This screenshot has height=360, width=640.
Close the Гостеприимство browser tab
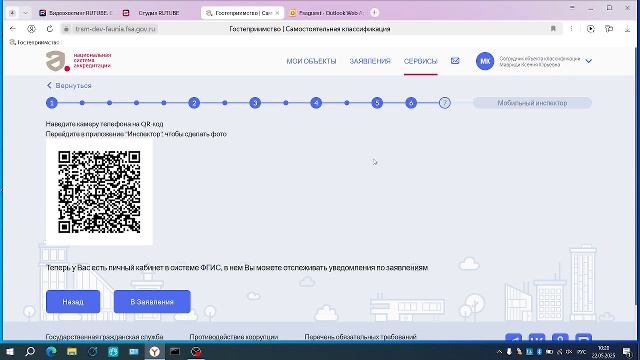click(278, 13)
